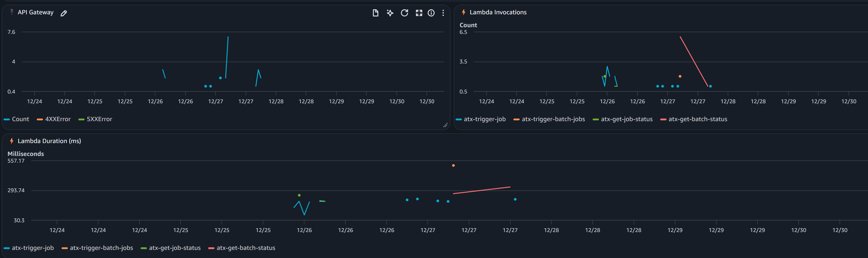Click the document logs icon on API Gateway

click(x=375, y=13)
